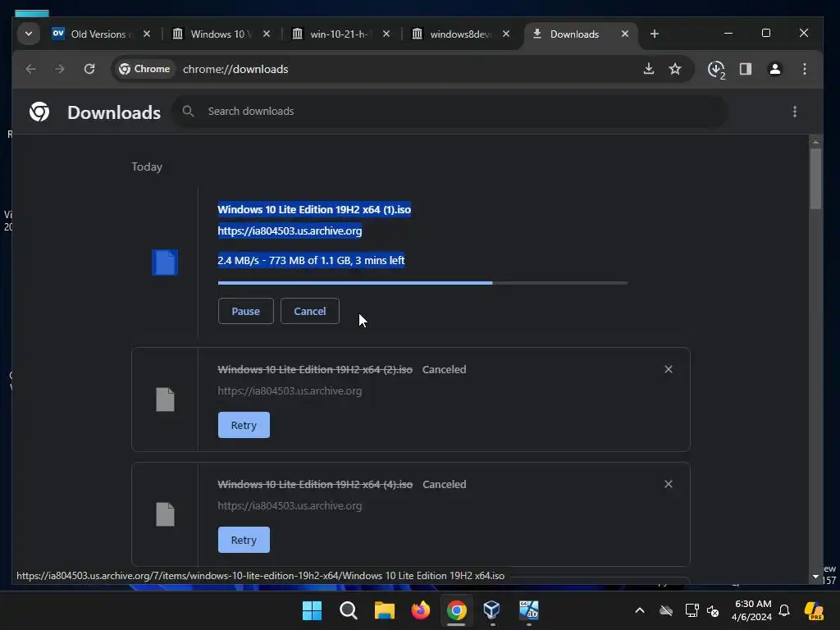
Task: Click the active download's archive.org source link
Action: click(x=290, y=231)
